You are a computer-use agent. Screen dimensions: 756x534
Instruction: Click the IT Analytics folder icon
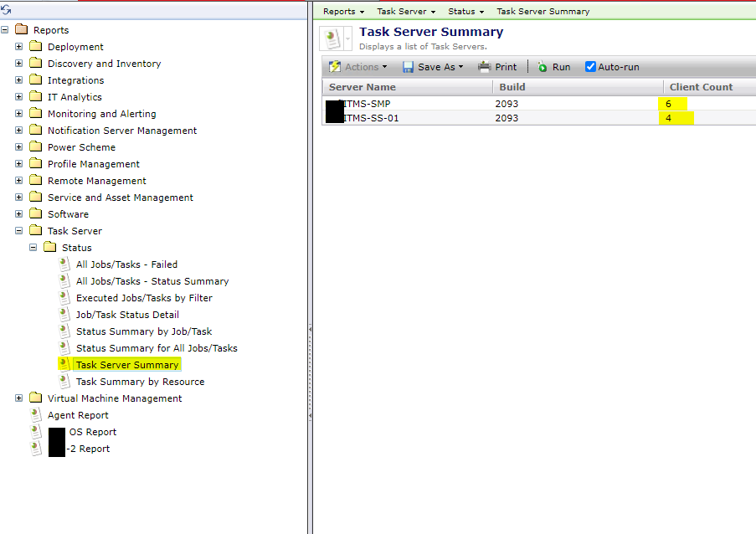pyautogui.click(x=35, y=96)
